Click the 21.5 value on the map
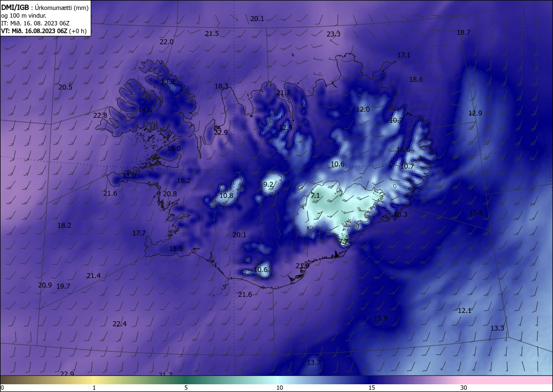Viewport: 553px width, 392px height. tap(212, 34)
